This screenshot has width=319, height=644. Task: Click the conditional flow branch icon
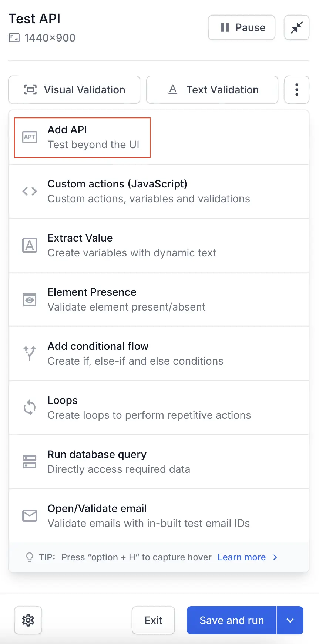(x=30, y=353)
